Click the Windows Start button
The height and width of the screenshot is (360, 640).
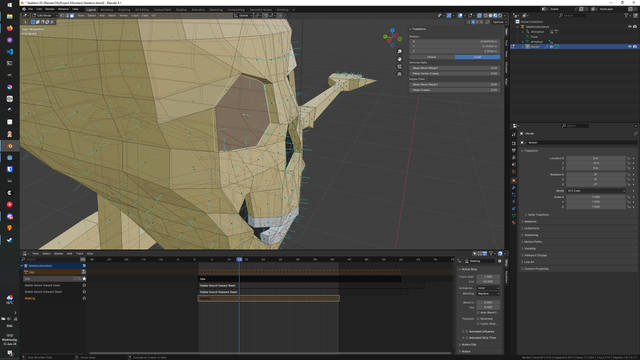[x=9, y=5]
